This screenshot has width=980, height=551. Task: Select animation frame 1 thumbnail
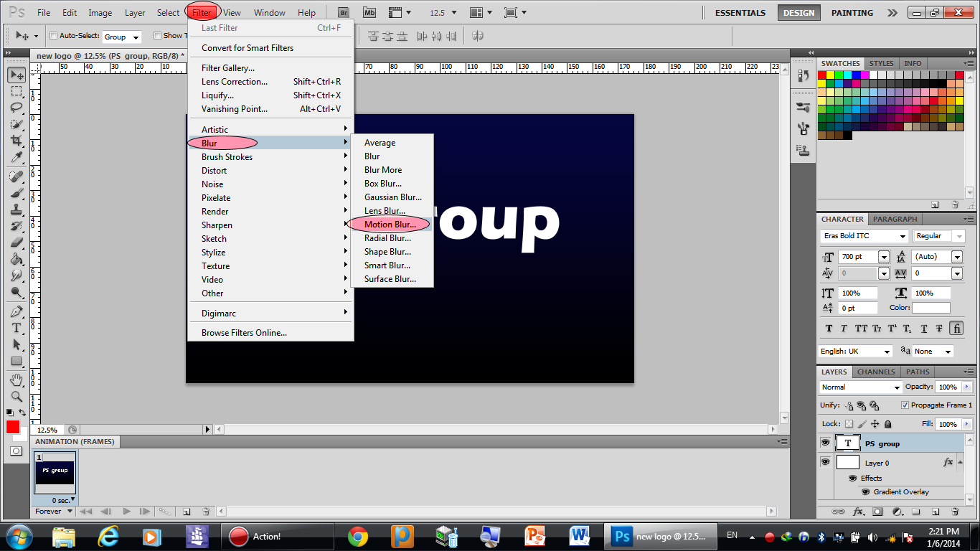(55, 473)
